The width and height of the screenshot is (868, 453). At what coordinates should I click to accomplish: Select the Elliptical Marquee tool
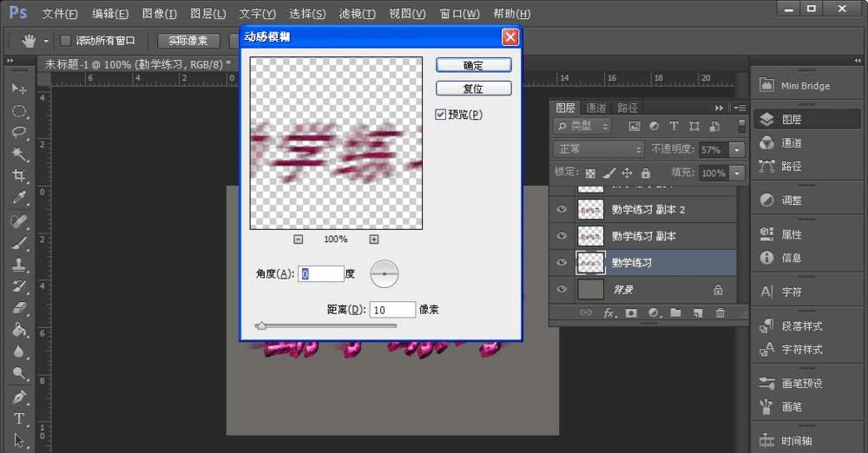coord(19,111)
